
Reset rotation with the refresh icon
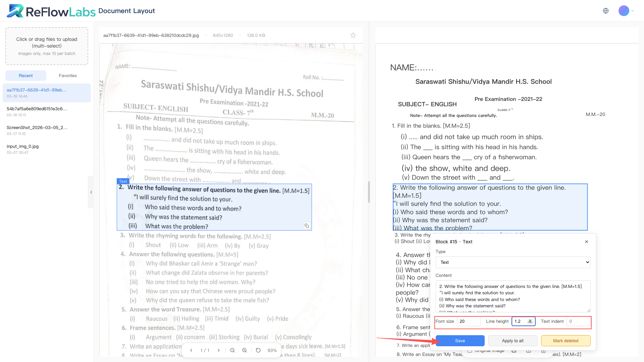[258, 350]
